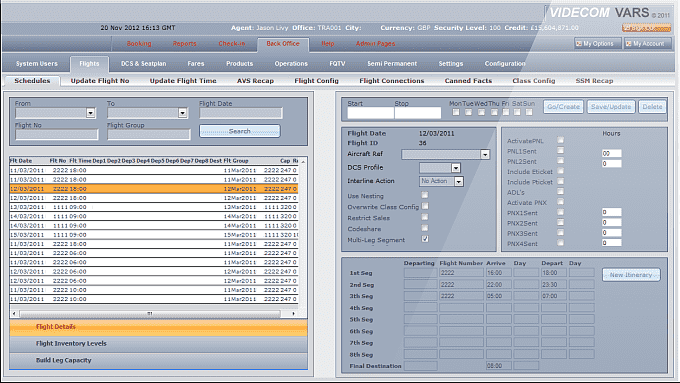The height and width of the screenshot is (383, 680).
Task: Click 1st Seg Arrive time 16:00
Action: [499, 273]
